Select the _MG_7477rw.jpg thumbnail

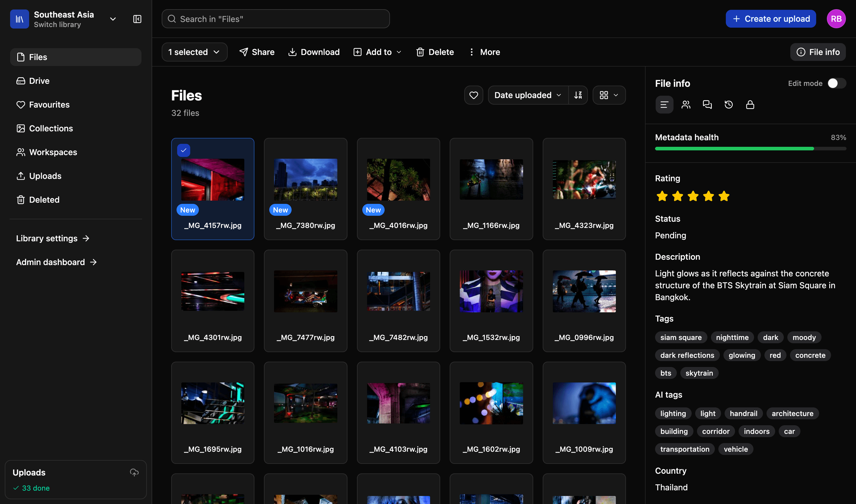coord(305,291)
